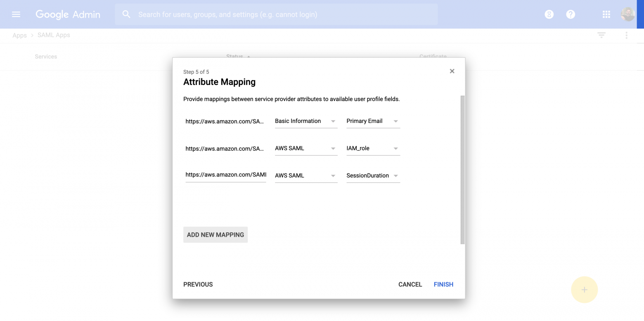
Task: Click the search magnifier icon
Action: (x=126, y=14)
